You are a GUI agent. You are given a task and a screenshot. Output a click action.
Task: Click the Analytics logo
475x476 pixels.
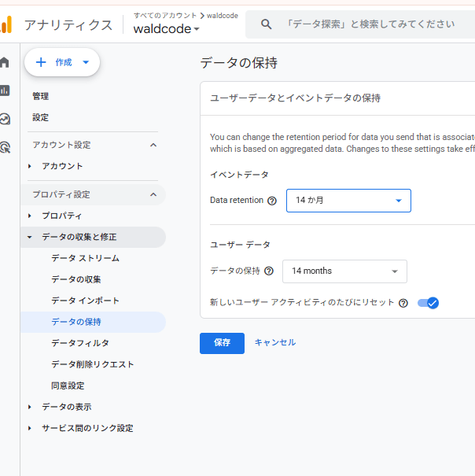pos(6,24)
